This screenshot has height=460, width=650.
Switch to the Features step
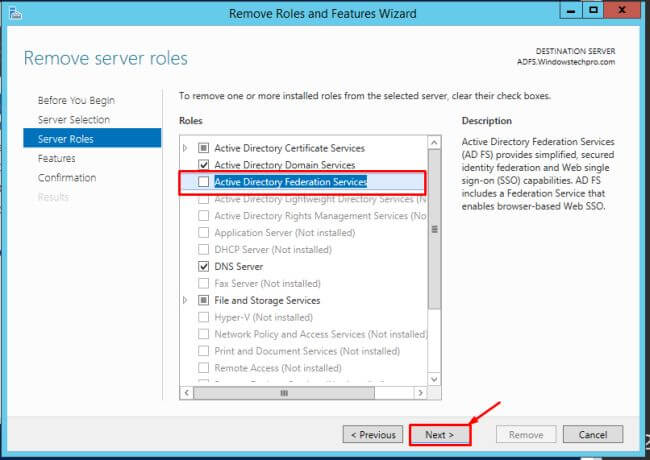[57, 158]
